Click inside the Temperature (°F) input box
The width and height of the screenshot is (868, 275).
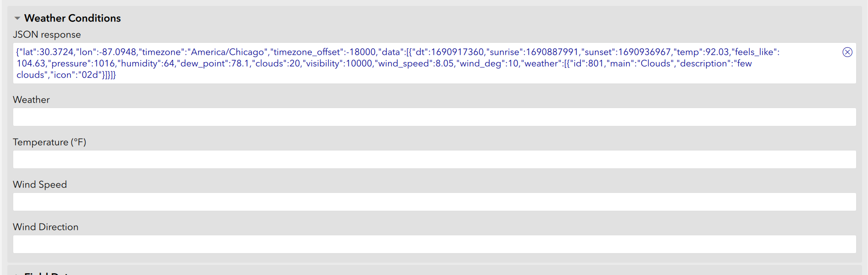434,159
